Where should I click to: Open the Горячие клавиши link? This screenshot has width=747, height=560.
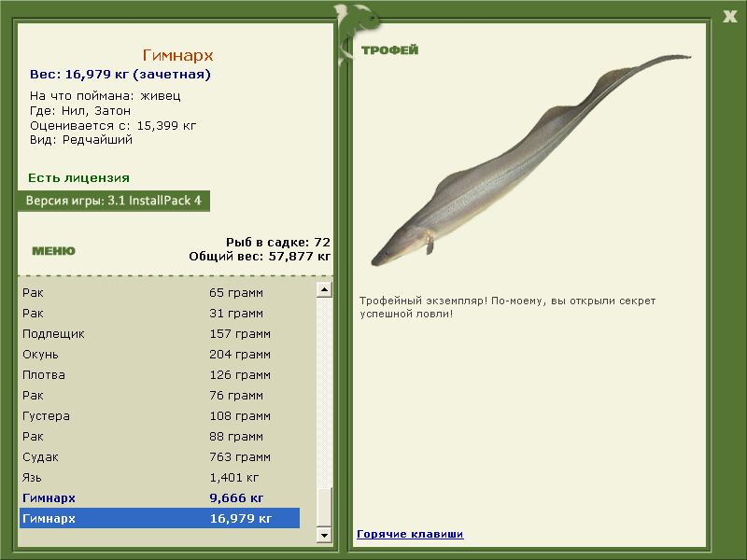410,534
